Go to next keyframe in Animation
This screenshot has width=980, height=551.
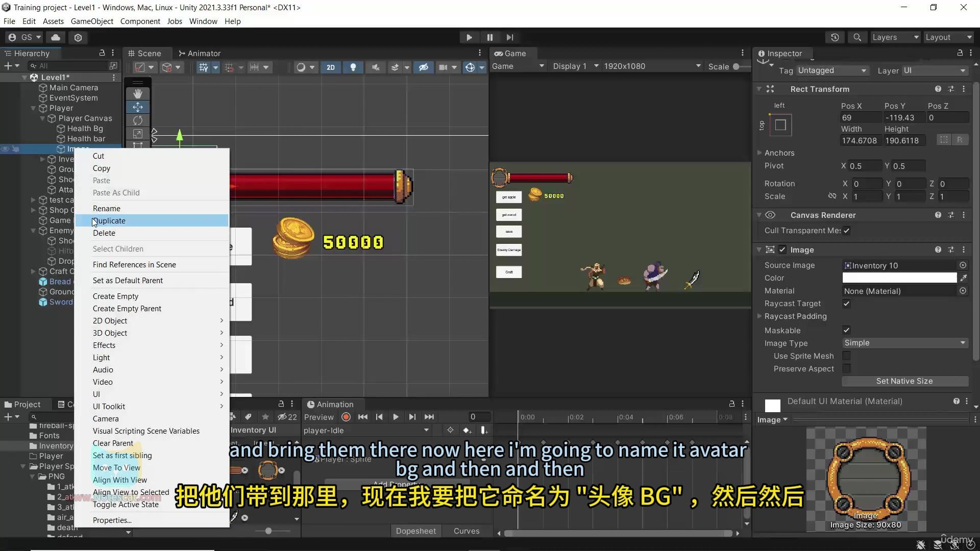pyautogui.click(x=412, y=417)
